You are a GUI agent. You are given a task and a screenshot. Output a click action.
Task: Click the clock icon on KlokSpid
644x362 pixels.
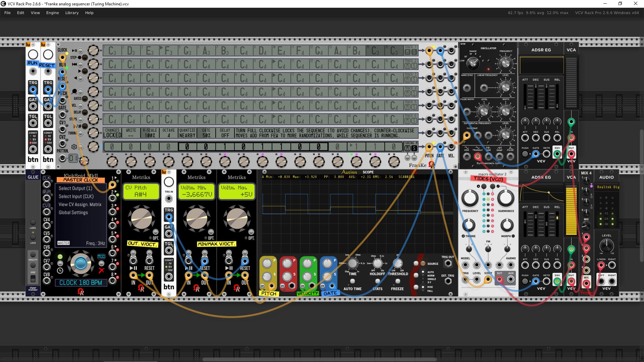pyautogui.click(x=60, y=271)
